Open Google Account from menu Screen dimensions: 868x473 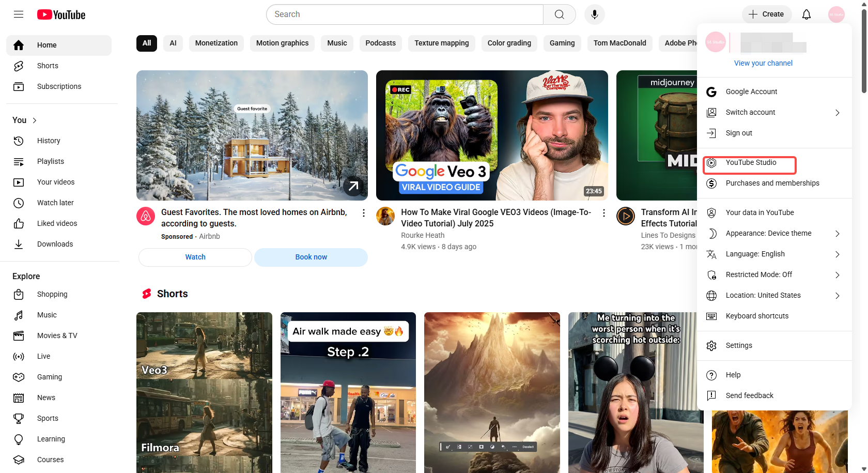coord(774,91)
